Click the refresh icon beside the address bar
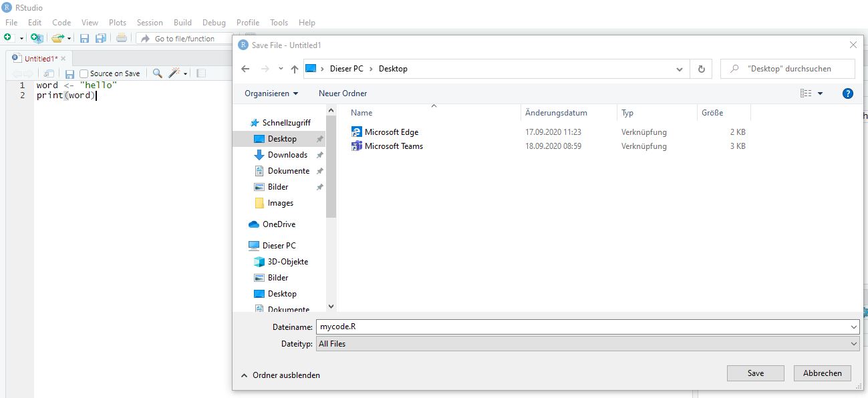This screenshot has height=398, width=868. pyautogui.click(x=701, y=69)
